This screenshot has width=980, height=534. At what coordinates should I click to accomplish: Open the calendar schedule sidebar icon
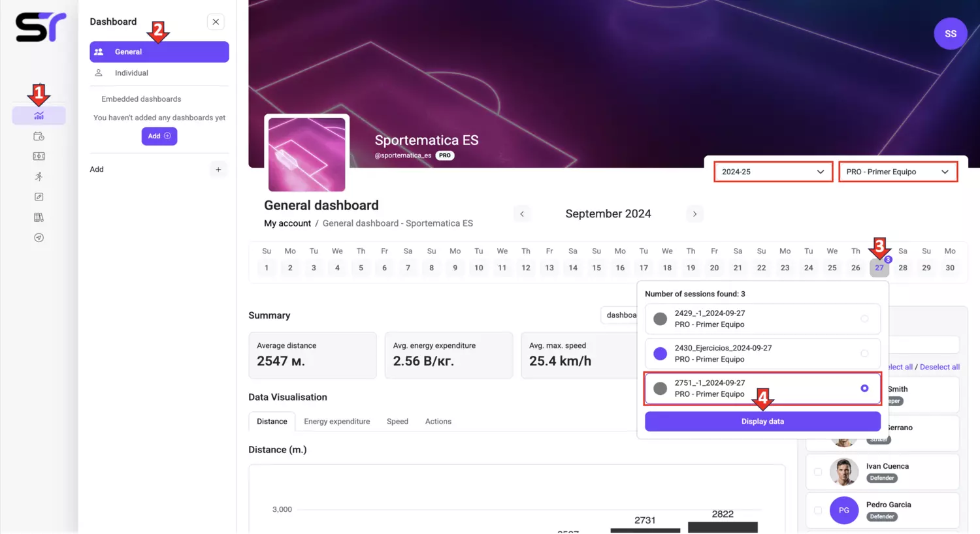click(39, 136)
